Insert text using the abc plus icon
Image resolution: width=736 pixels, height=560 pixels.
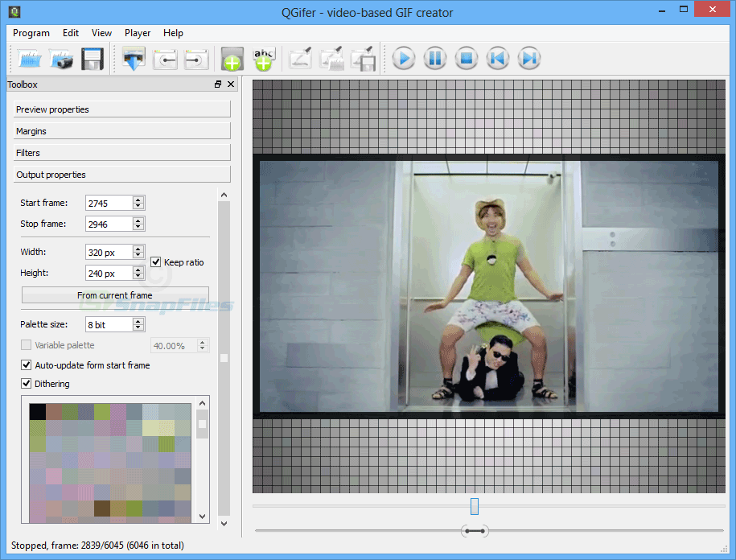264,59
